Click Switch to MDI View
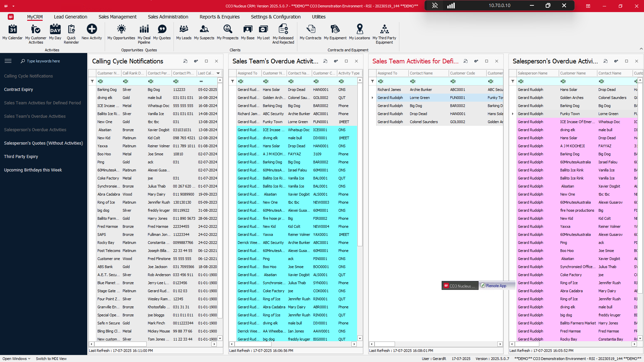Viewport: 644px width, 362px height. 51,358
